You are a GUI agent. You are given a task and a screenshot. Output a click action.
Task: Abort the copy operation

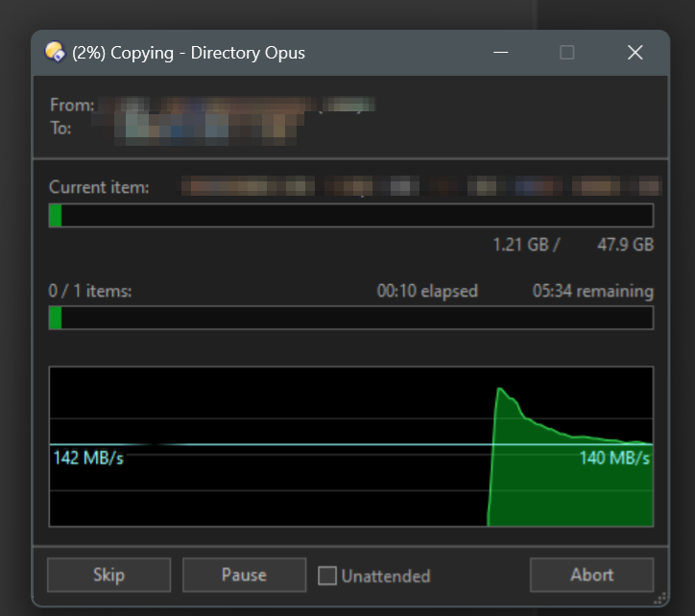point(591,575)
